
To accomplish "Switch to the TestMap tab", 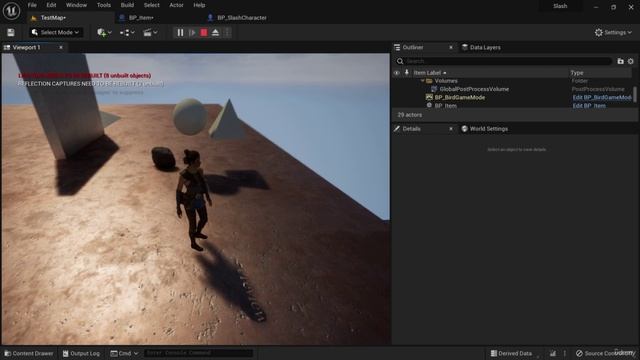I will coord(53,18).
